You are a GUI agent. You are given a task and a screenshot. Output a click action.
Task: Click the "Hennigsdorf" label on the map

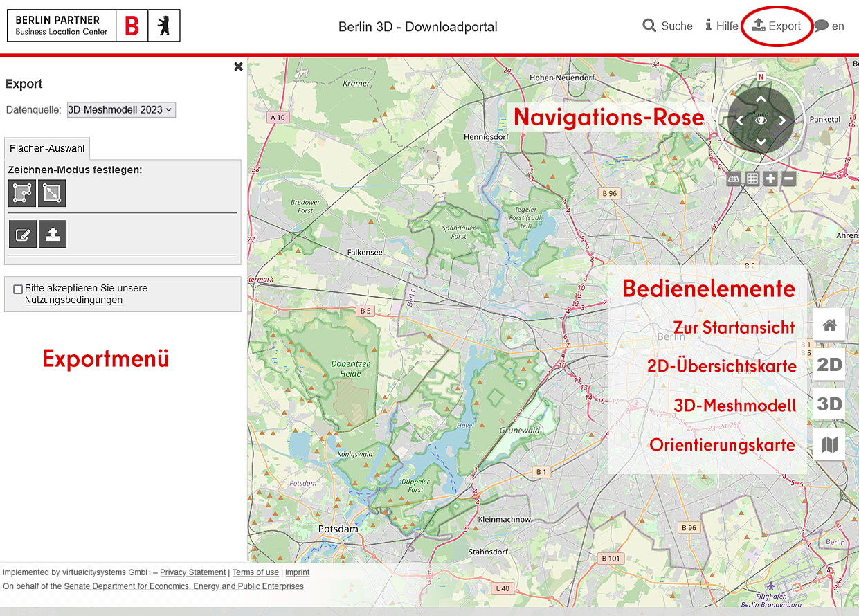487,137
